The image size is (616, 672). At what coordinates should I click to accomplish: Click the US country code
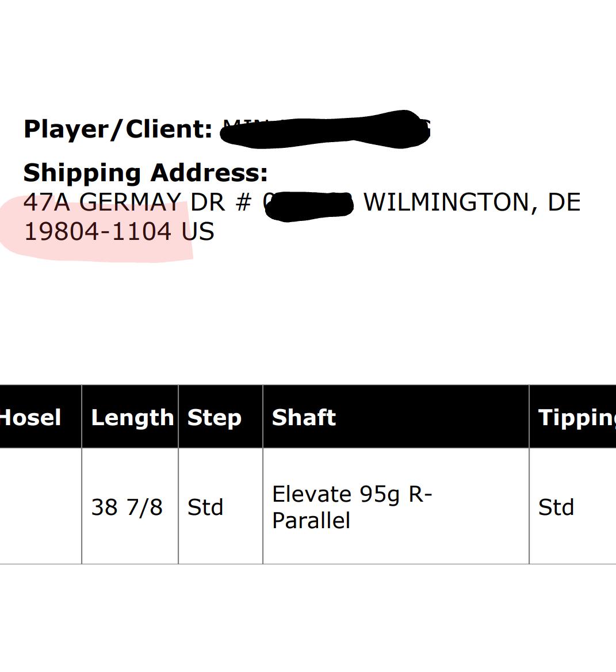point(198,232)
